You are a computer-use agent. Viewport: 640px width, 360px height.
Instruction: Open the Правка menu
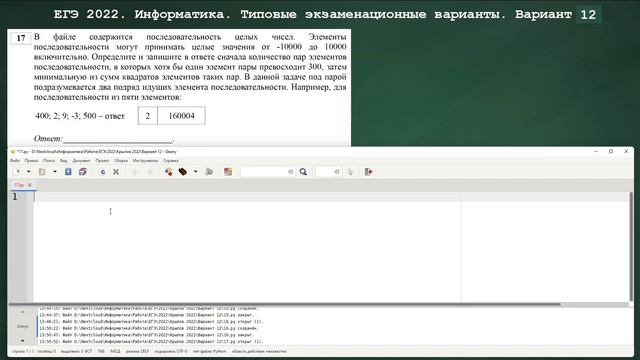(x=31, y=161)
